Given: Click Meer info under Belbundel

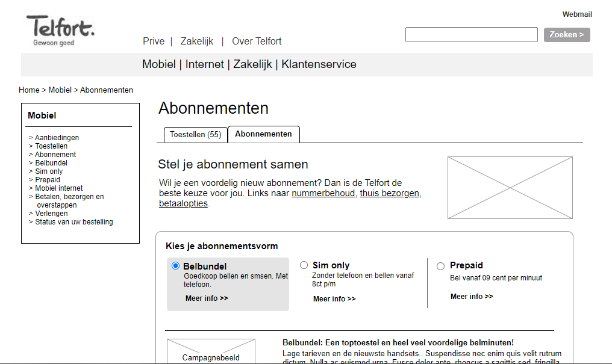Looking at the screenshot, I should pyautogui.click(x=207, y=298).
